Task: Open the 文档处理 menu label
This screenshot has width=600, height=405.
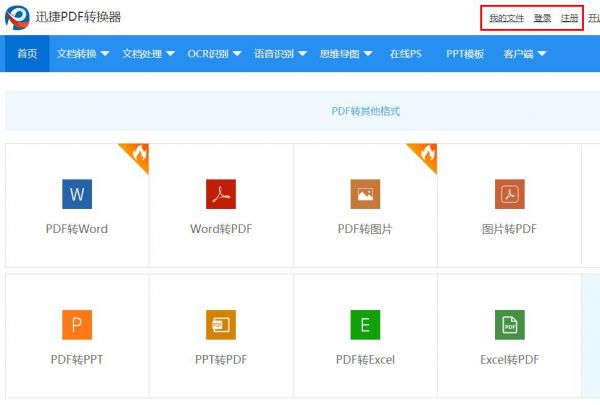Action: [x=142, y=54]
